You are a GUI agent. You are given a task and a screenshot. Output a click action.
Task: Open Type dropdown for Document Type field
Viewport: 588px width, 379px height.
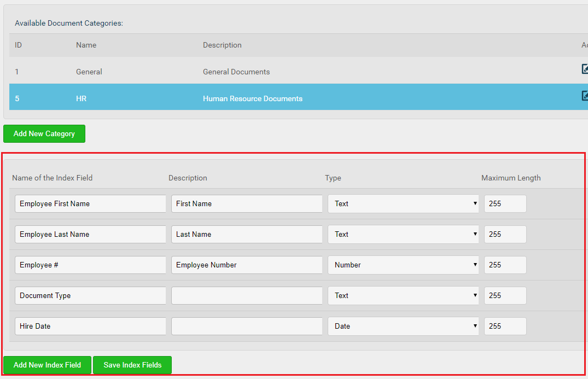(x=403, y=295)
